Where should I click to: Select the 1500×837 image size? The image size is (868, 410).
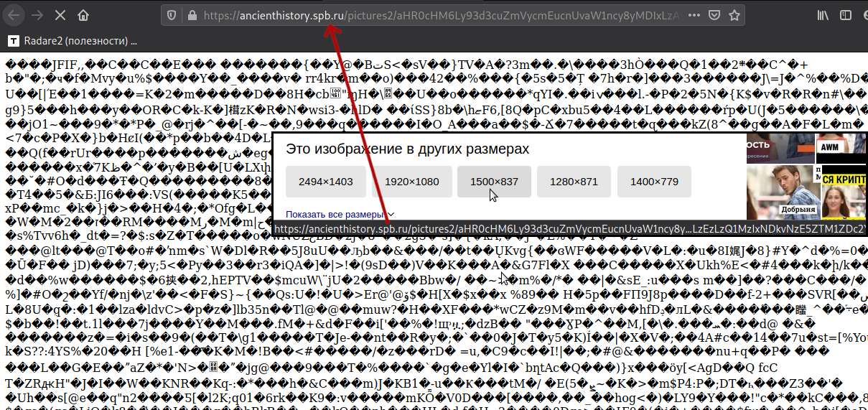click(494, 182)
